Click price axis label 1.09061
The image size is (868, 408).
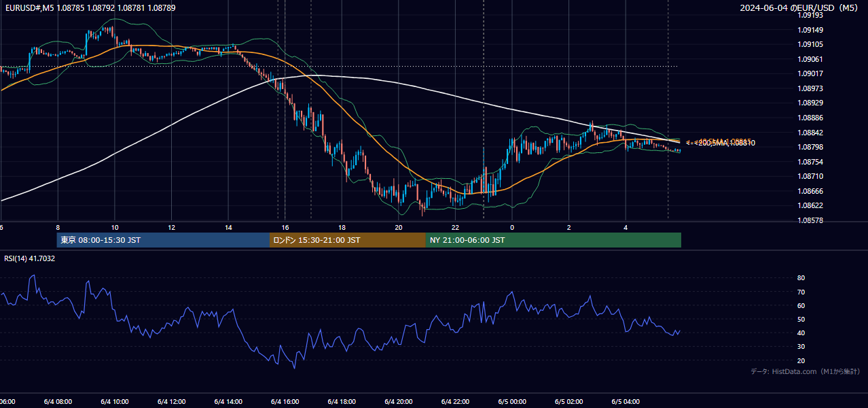coord(810,59)
